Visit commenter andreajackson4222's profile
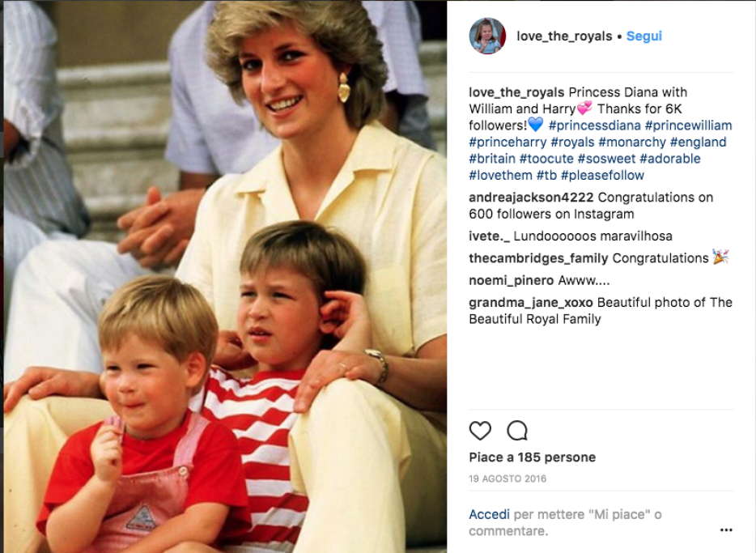756x553 pixels. point(531,198)
